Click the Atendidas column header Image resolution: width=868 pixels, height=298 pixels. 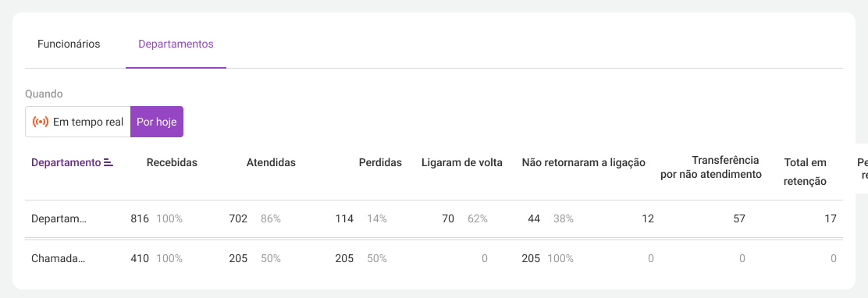coord(271,162)
